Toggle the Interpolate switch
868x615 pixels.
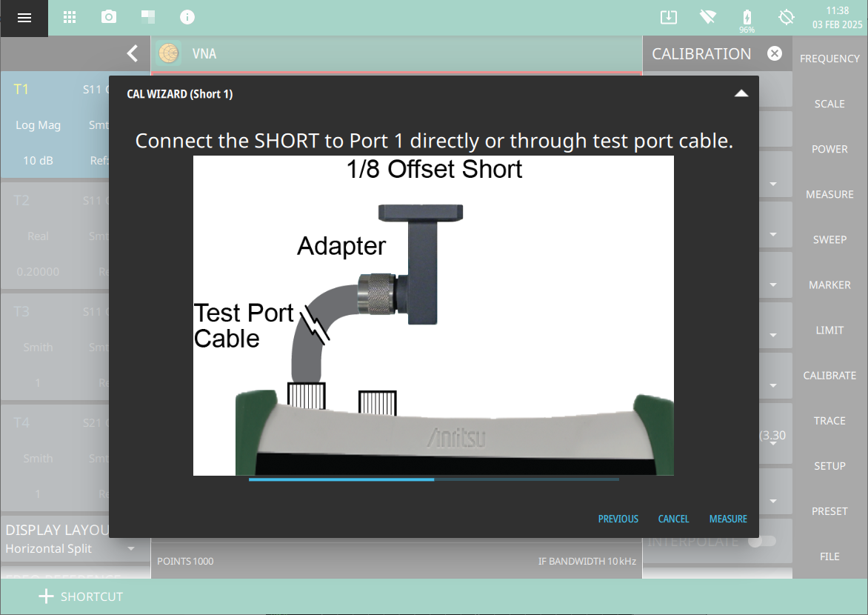click(x=761, y=541)
